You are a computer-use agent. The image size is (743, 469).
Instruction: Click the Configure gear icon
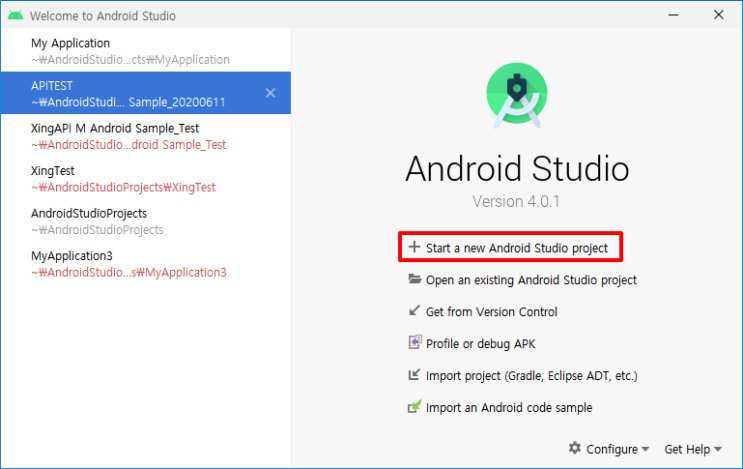point(575,448)
